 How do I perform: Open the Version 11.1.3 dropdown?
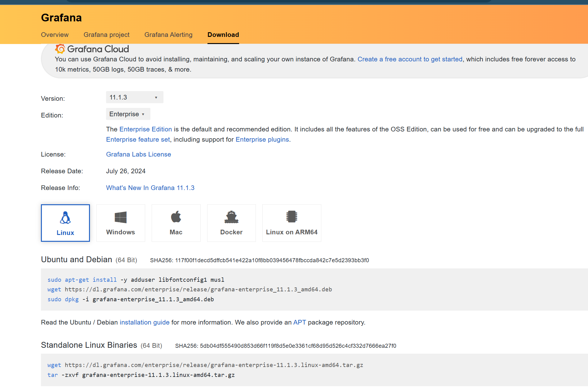(135, 97)
